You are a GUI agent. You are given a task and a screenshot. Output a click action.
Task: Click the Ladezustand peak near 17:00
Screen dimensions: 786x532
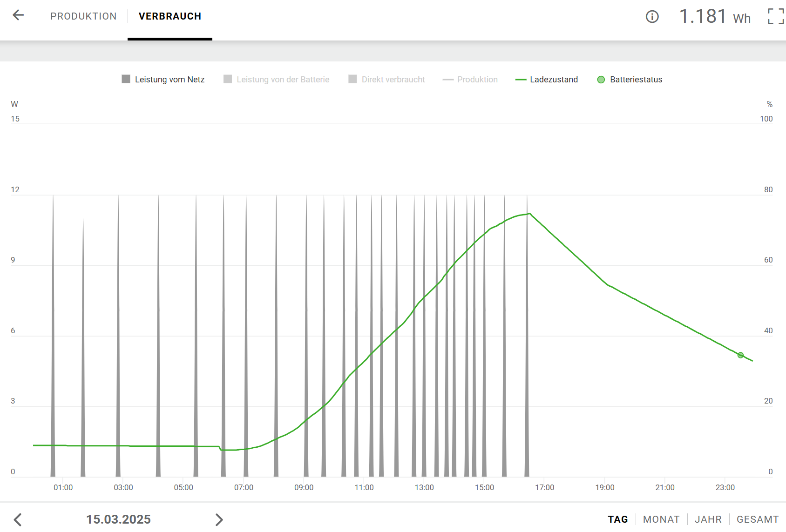tap(529, 214)
